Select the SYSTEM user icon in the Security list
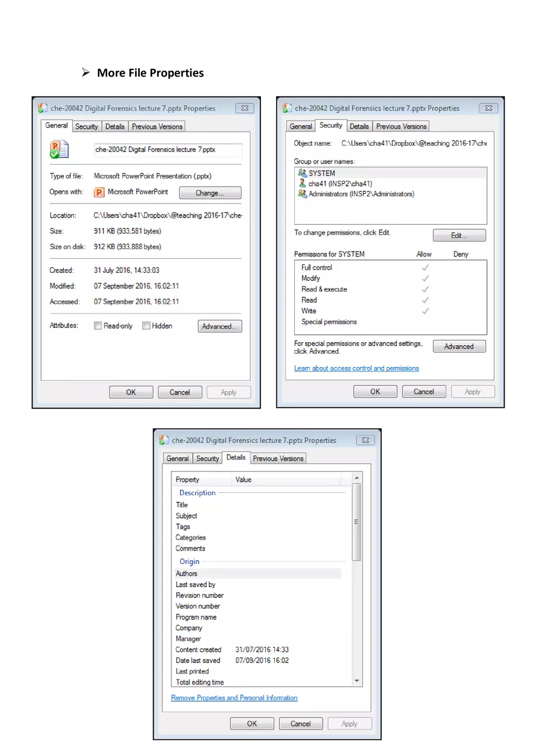 (x=302, y=173)
